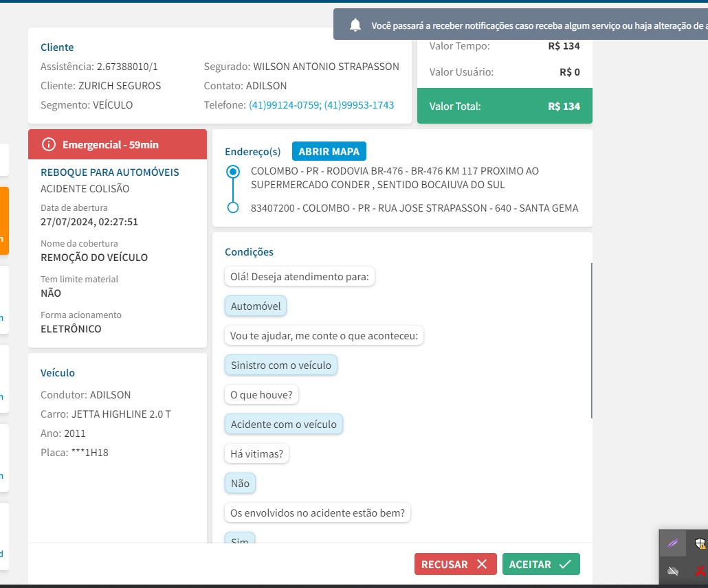Viewport: 708px width, 588px height.
Task: Click Assistência number 2.67388010/1
Action: [127, 67]
